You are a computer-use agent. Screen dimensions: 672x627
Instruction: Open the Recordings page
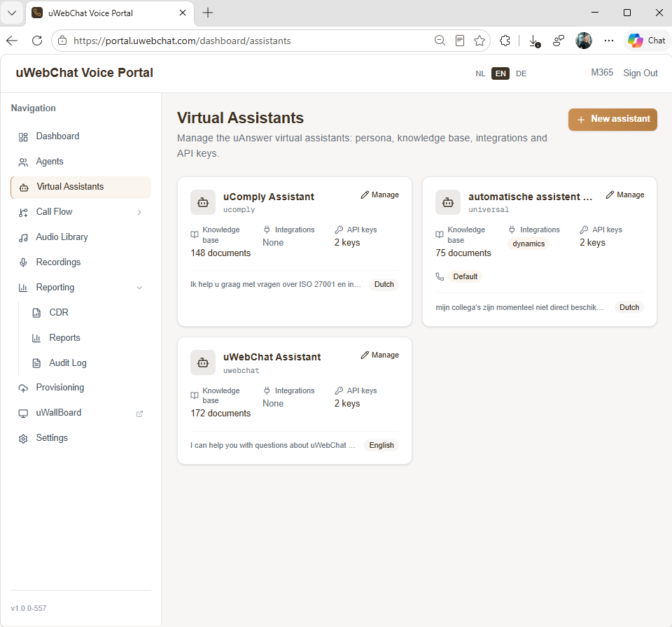[x=80, y=262]
